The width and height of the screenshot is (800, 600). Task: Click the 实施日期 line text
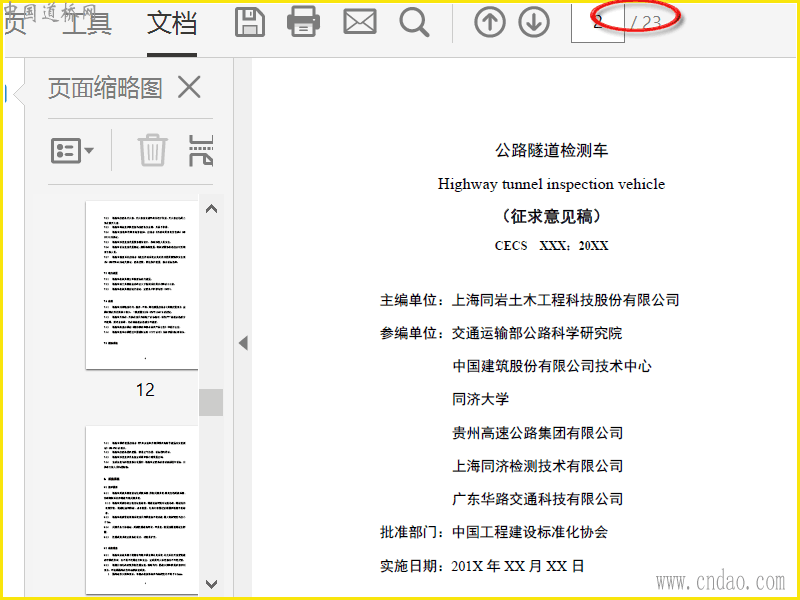click(482, 566)
